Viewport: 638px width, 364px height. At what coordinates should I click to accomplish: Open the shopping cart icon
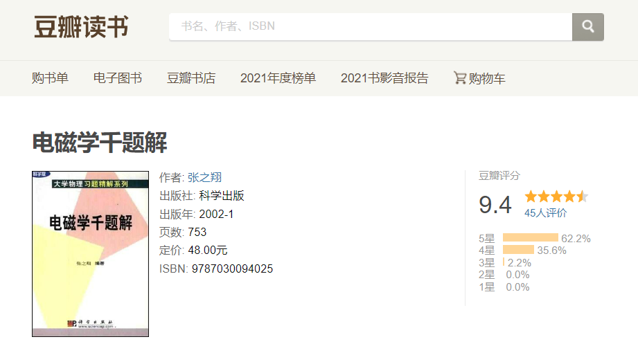(x=460, y=78)
